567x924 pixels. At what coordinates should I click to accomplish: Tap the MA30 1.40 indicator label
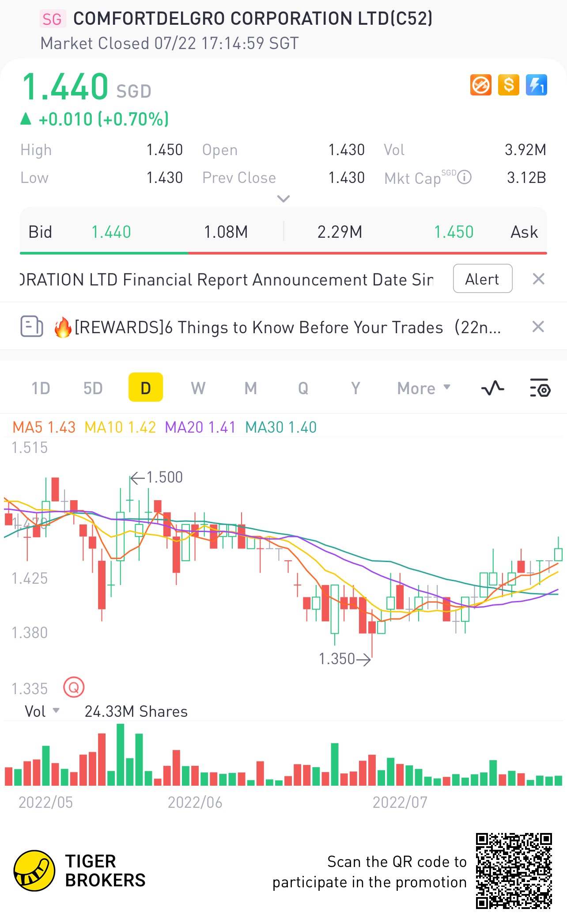coord(281,427)
